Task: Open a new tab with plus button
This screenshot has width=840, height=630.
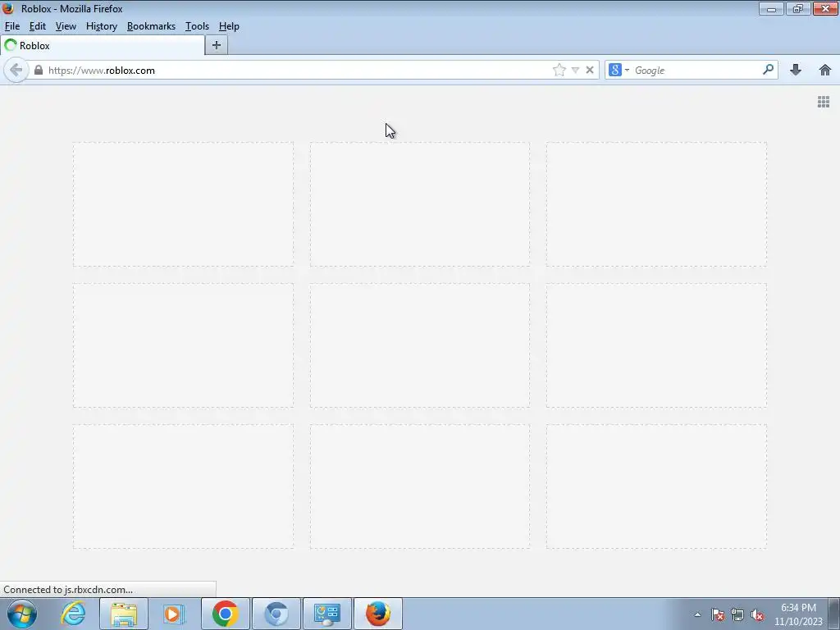Action: point(217,46)
